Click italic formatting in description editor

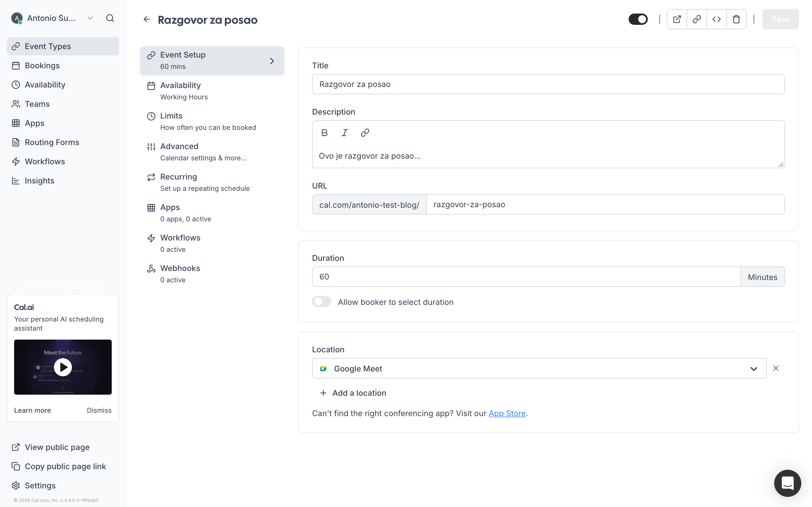[x=344, y=132]
